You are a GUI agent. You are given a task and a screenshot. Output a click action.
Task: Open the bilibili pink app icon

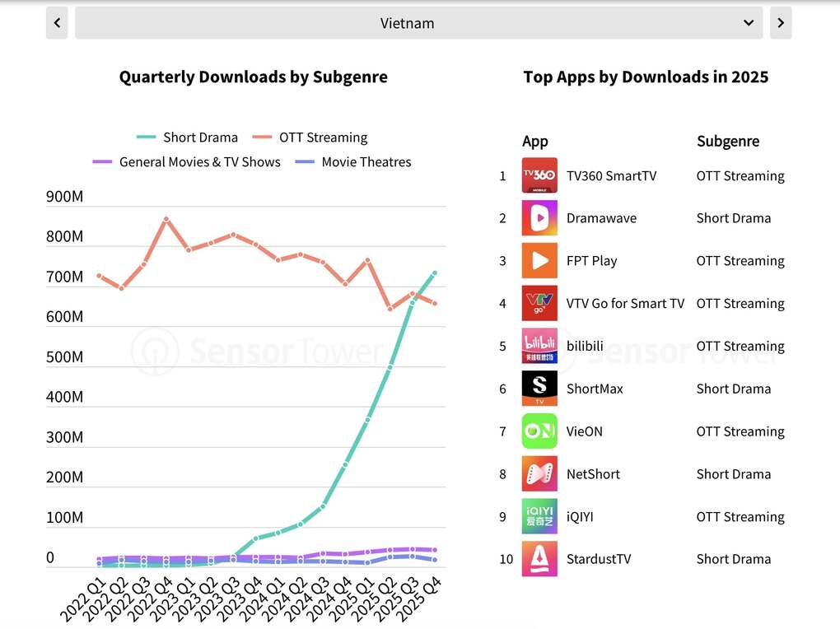[539, 346]
